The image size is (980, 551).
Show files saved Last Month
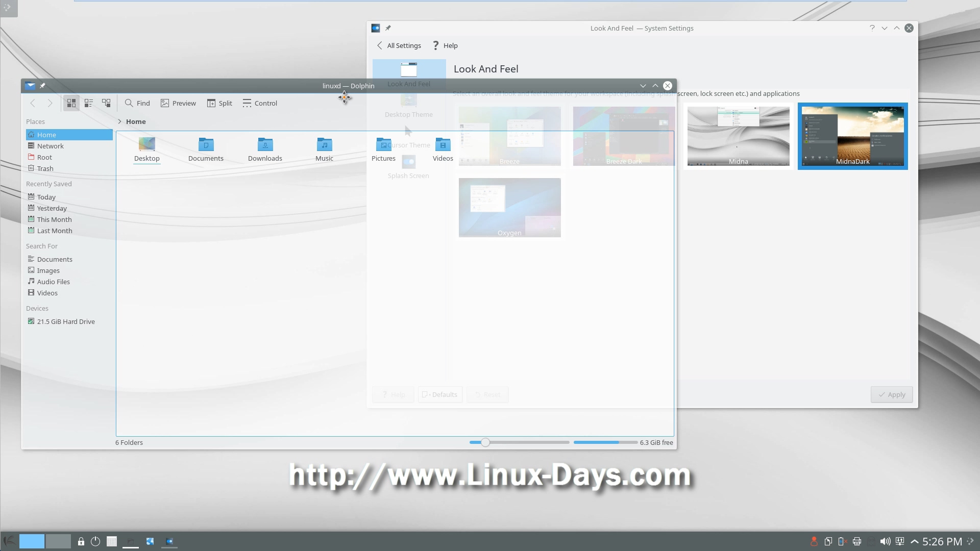pyautogui.click(x=69, y=231)
